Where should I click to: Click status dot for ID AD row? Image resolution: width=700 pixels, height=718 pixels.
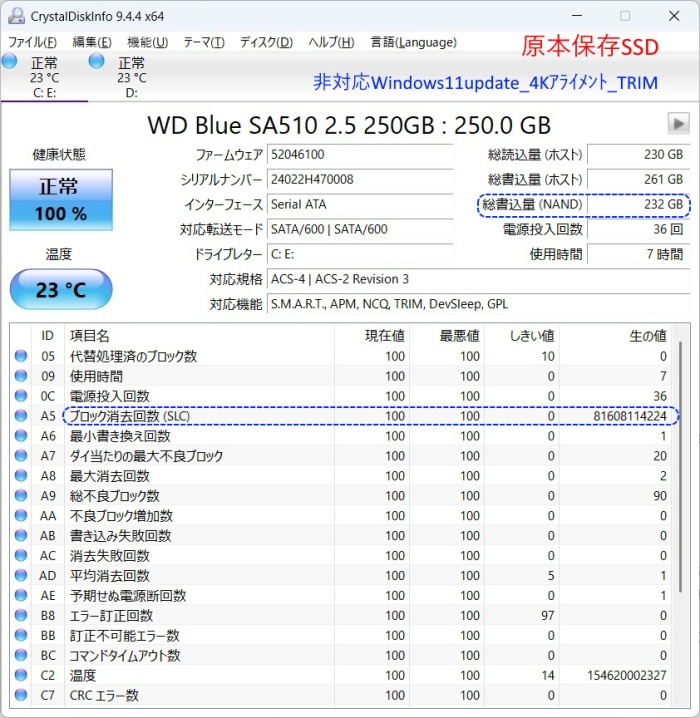coord(21,575)
